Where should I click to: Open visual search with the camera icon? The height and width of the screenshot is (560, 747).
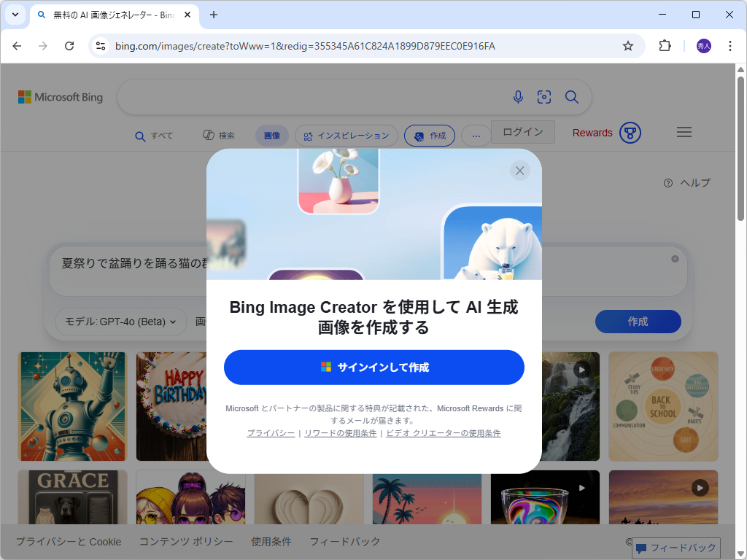tap(544, 96)
